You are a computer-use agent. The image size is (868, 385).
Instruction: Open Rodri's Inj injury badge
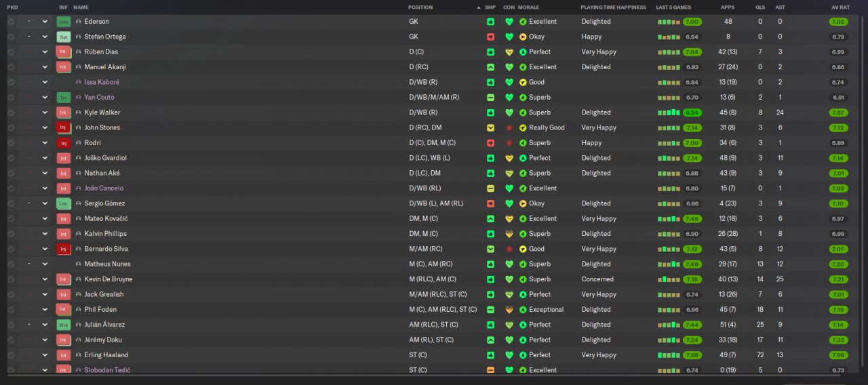[x=64, y=143]
